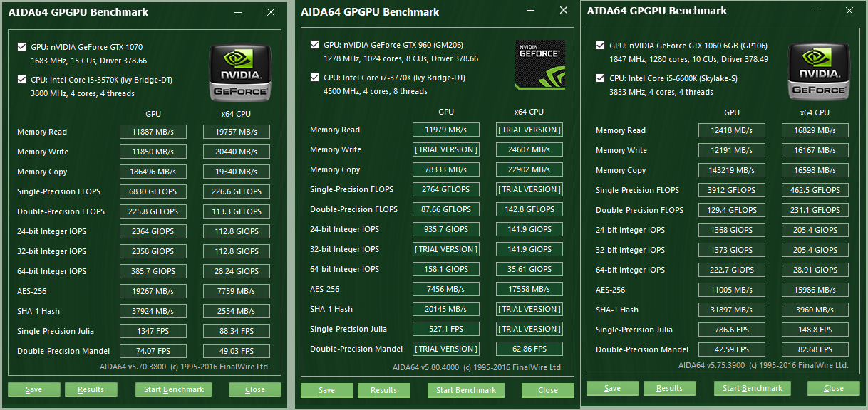Click the 385.7 GIOPS 64-bit result
The image size is (868, 410).
pyautogui.click(x=153, y=271)
